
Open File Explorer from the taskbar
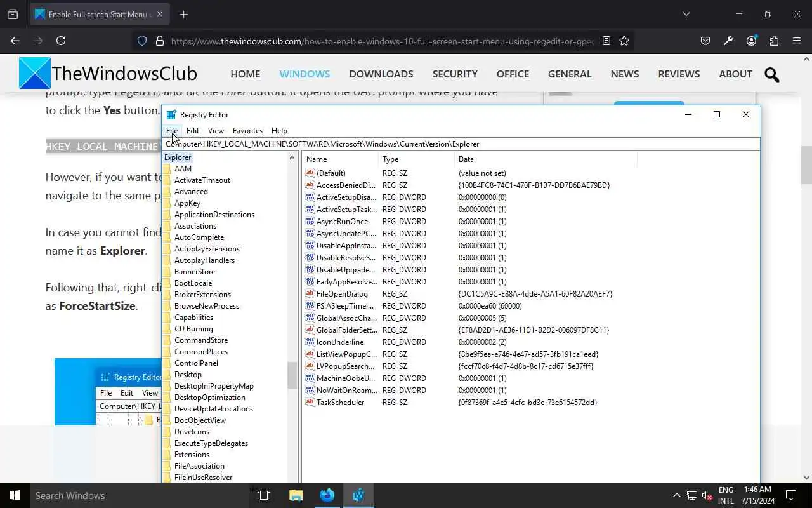point(296,495)
